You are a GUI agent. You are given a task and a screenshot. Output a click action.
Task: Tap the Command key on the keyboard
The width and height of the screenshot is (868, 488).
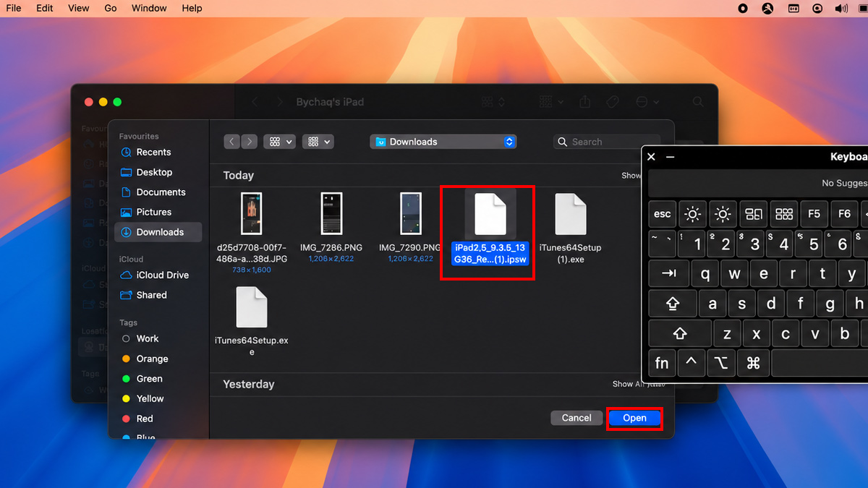coord(753,363)
